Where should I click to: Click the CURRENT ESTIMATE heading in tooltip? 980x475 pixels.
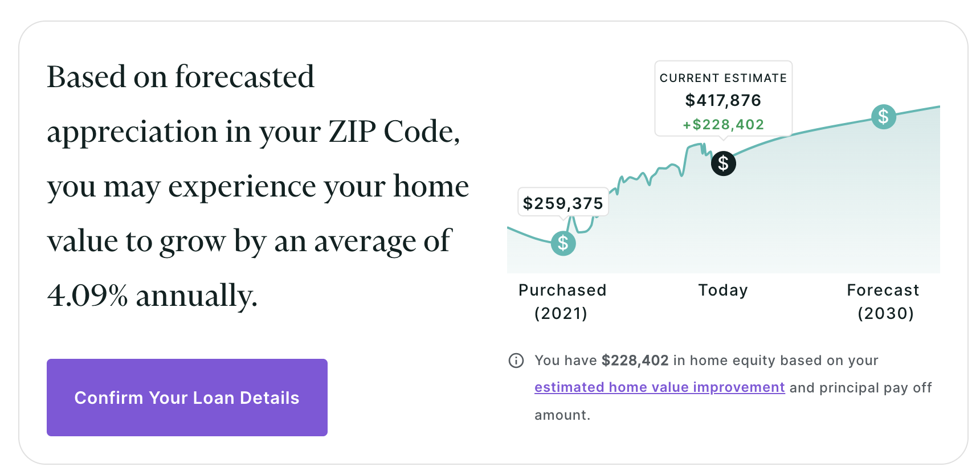pyautogui.click(x=723, y=78)
